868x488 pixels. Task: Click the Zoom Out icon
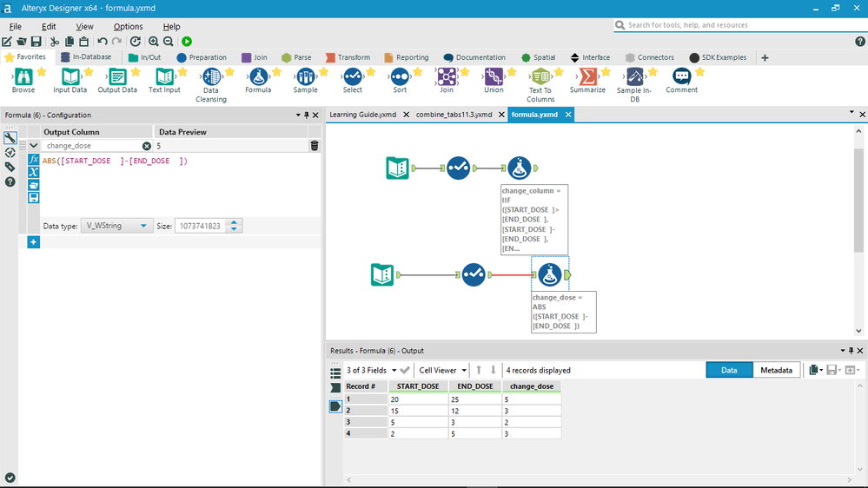169,42
